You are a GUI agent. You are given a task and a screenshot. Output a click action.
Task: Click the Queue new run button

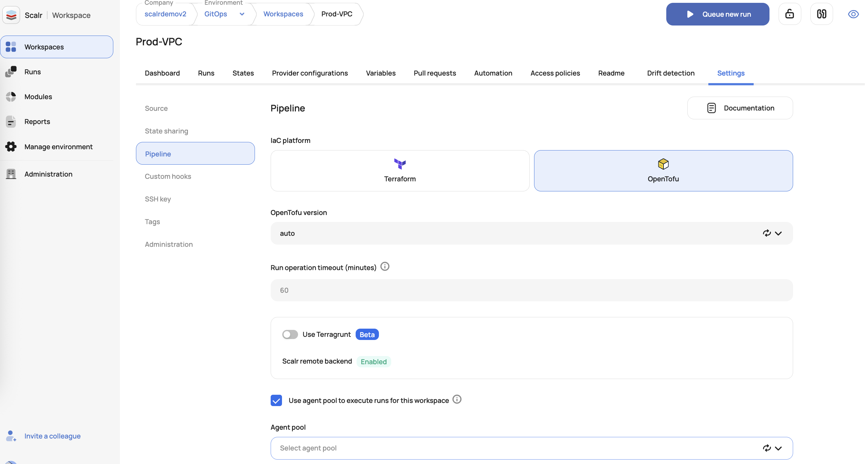(717, 14)
